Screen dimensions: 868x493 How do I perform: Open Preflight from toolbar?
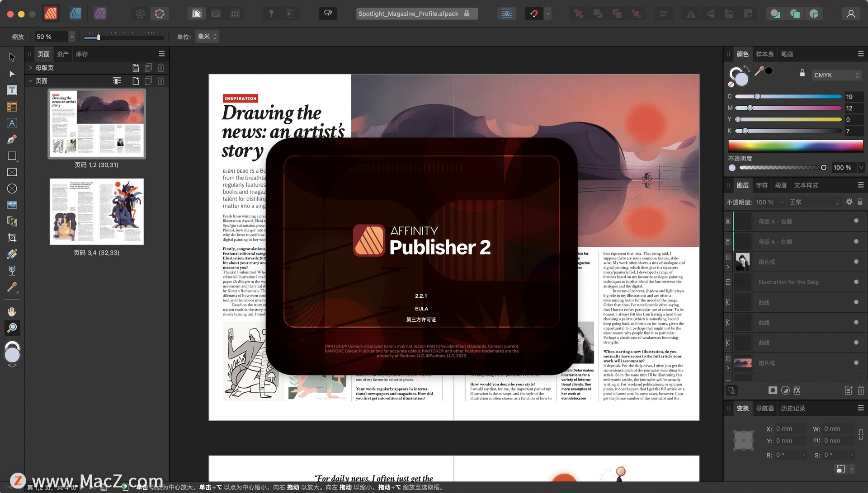coord(328,14)
